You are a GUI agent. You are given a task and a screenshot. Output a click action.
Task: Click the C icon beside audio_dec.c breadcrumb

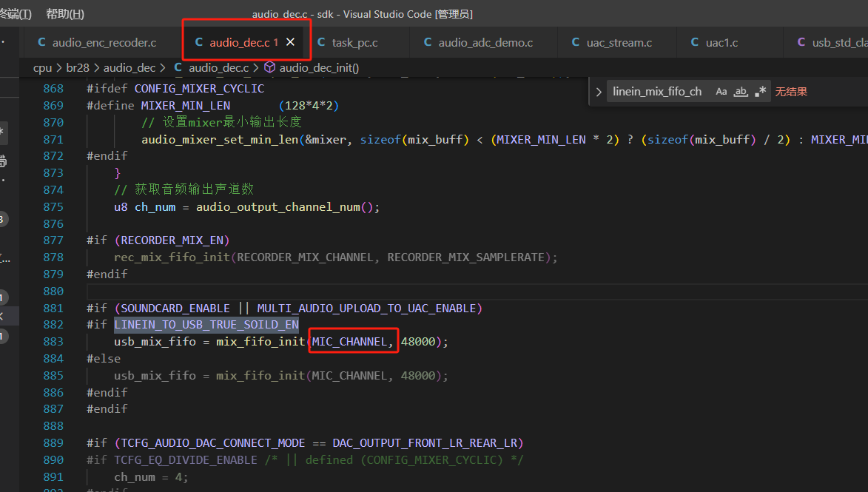[178, 67]
